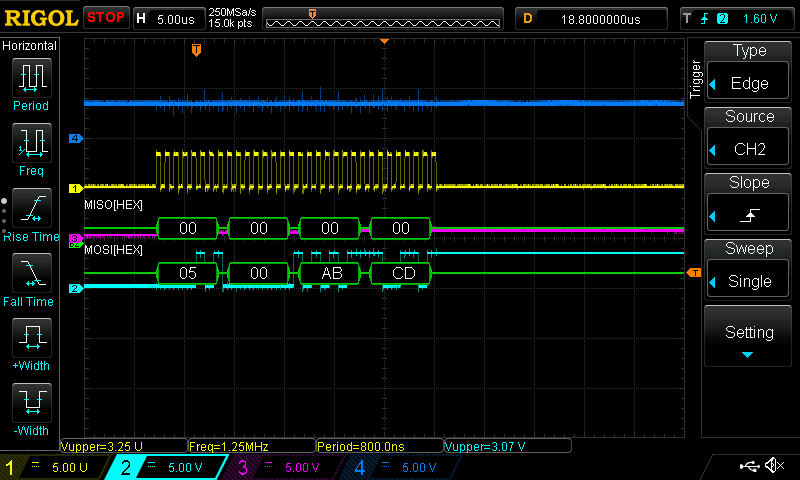Click the channel 4 ground marker
Screen dimensions: 800x480
point(76,138)
